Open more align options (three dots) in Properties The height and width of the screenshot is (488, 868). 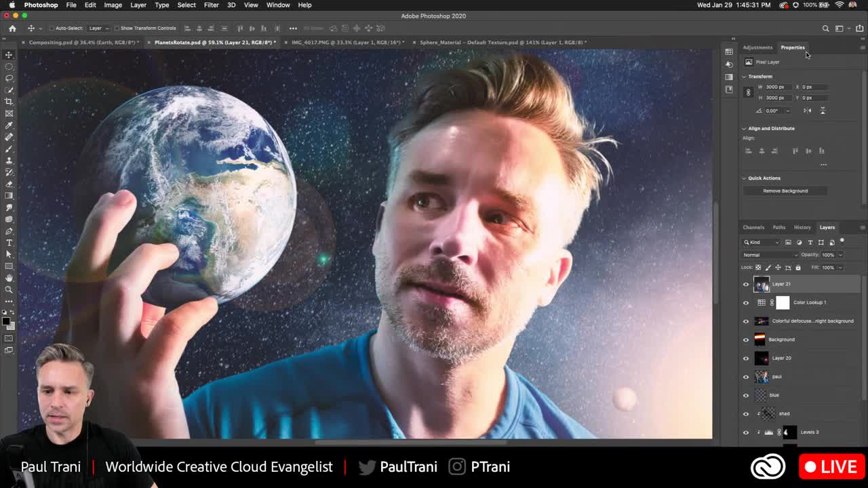pos(823,165)
